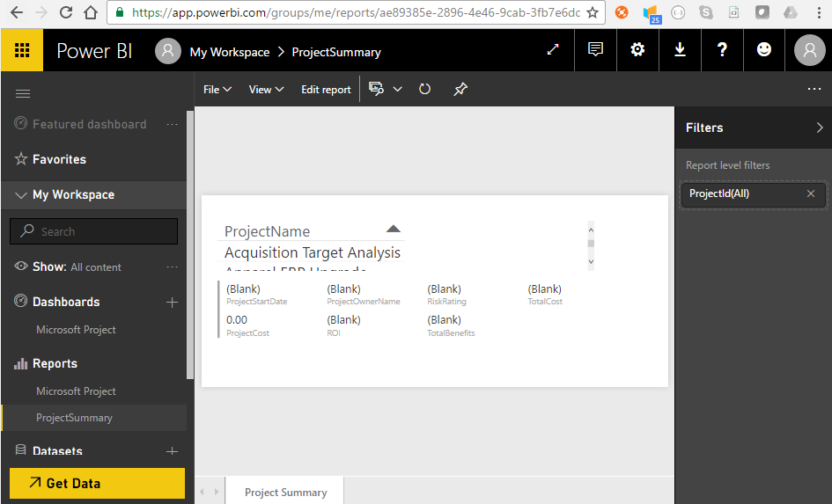Click previous page arrow near page tabs

click(x=202, y=492)
